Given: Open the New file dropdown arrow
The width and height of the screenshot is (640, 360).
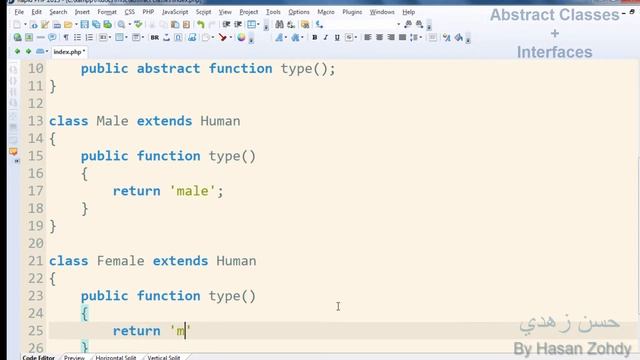Looking at the screenshot, I should point(25,25).
